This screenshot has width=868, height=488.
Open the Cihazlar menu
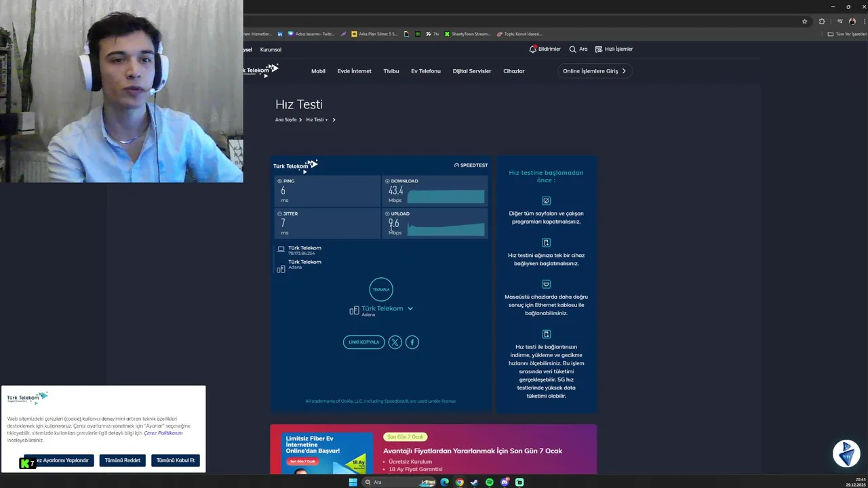pyautogui.click(x=514, y=71)
